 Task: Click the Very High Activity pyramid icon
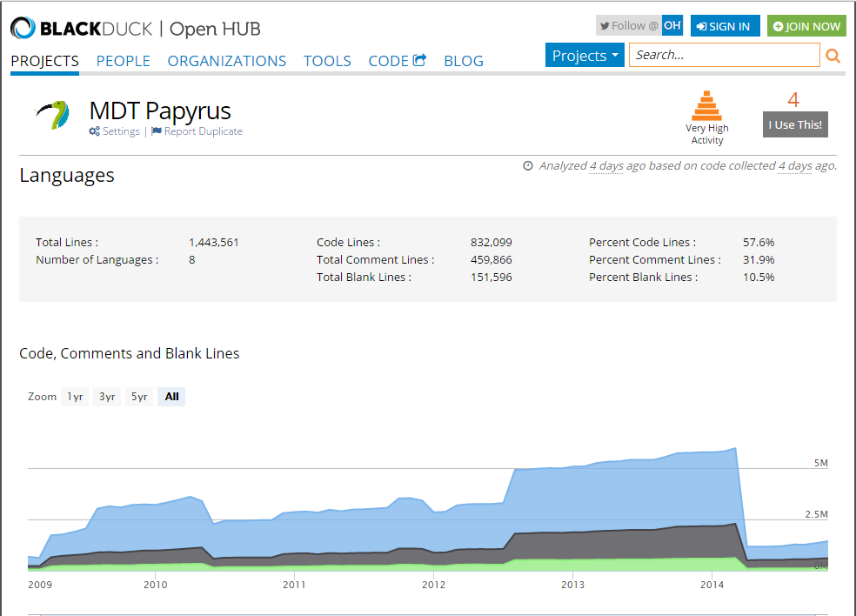[706, 105]
